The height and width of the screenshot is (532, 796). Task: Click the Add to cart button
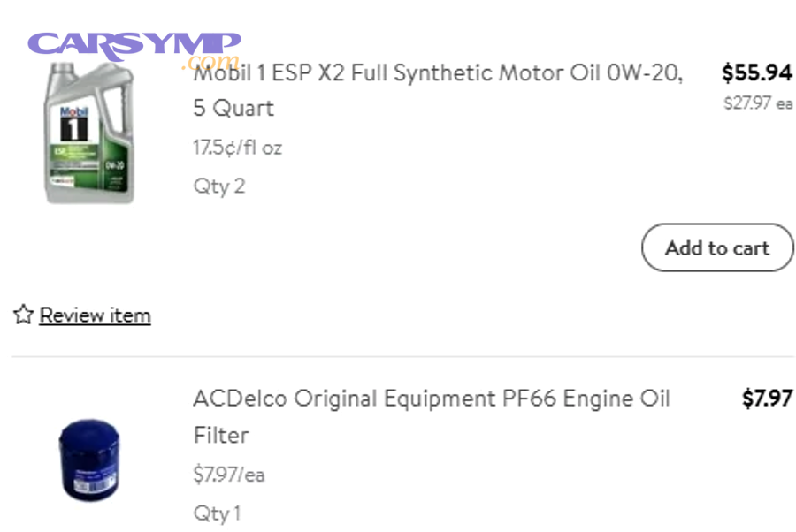[718, 248]
